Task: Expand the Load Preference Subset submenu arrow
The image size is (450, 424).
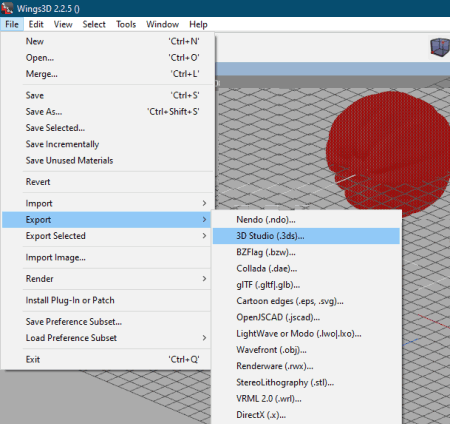Action: 204,338
